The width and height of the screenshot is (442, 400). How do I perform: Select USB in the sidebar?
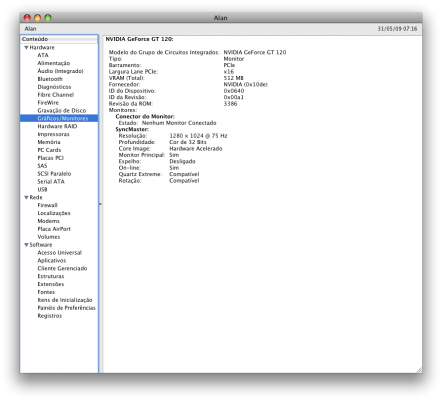[42, 190]
